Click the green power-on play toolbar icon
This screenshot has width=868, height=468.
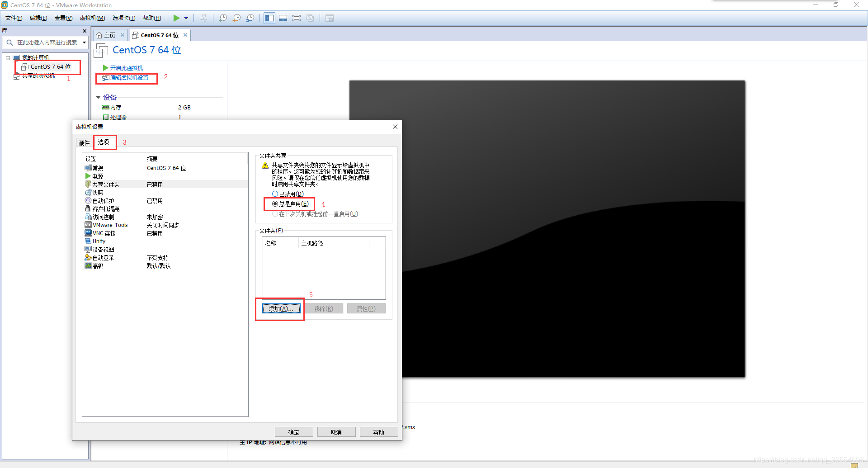coord(176,18)
